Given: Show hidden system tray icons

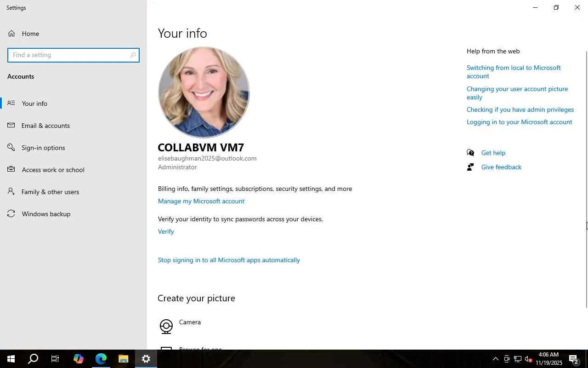Looking at the screenshot, I should click(495, 359).
